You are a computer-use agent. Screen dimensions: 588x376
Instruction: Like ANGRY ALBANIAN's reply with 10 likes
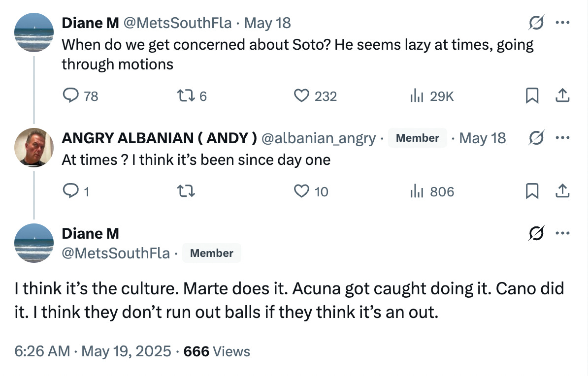coord(301,191)
